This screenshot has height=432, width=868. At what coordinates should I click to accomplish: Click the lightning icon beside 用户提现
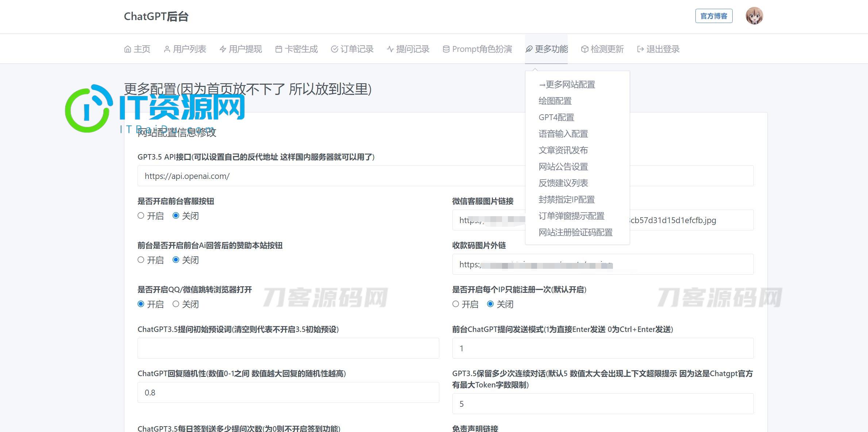coord(223,49)
